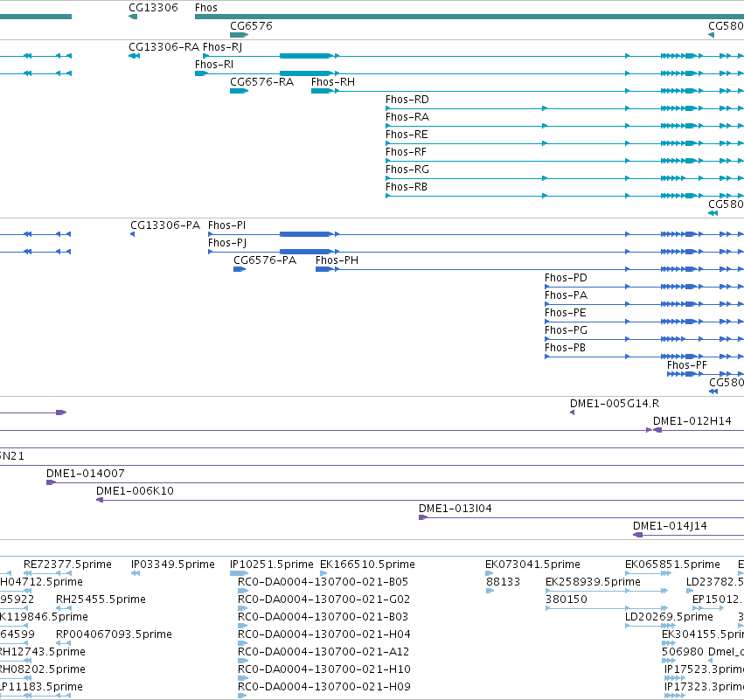This screenshot has width=744, height=700.
Task: Select the Fhos-PJ protein label
Action: pos(227,243)
